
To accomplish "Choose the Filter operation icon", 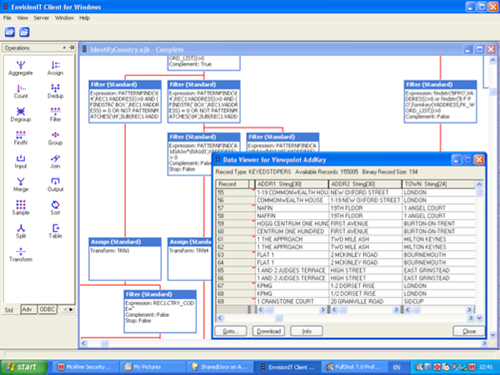I will pos(55,115).
